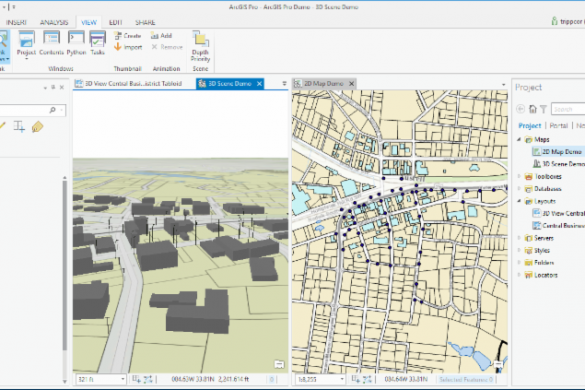Click the Project pane search field
This screenshot has width=585, height=390.
coord(568,109)
